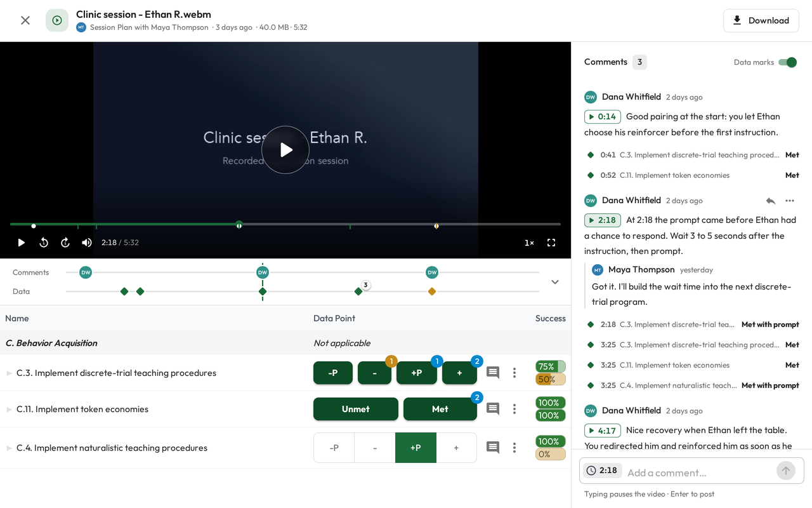Select +P for C.4. naturalistic teaching

(416, 448)
